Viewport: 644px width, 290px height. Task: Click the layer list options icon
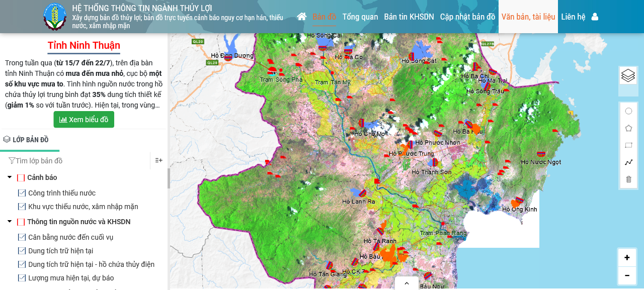coord(158,160)
